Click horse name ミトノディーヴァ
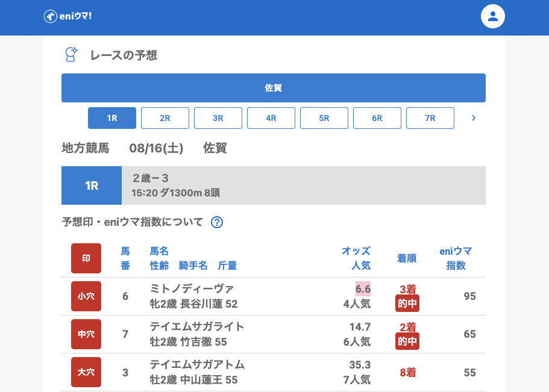549x392 pixels. coord(192,288)
